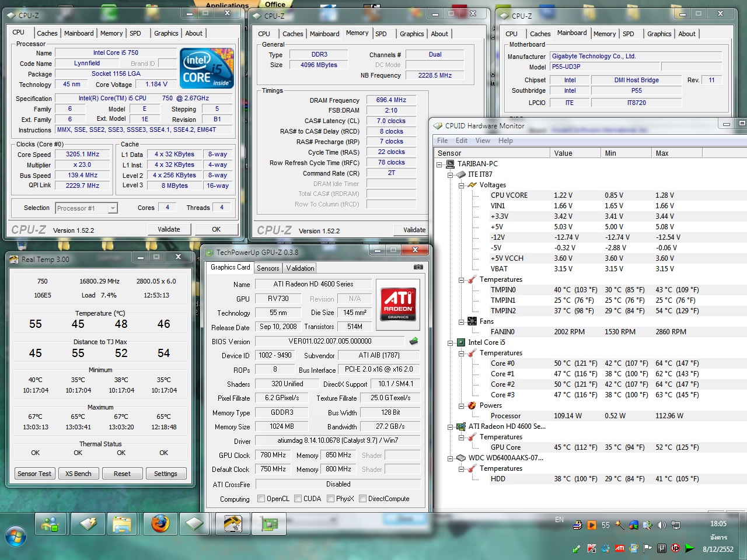This screenshot has height=560, width=747.
Task: Click the taskbar chip icon with lightning bolt
Action: pyautogui.click(x=88, y=524)
